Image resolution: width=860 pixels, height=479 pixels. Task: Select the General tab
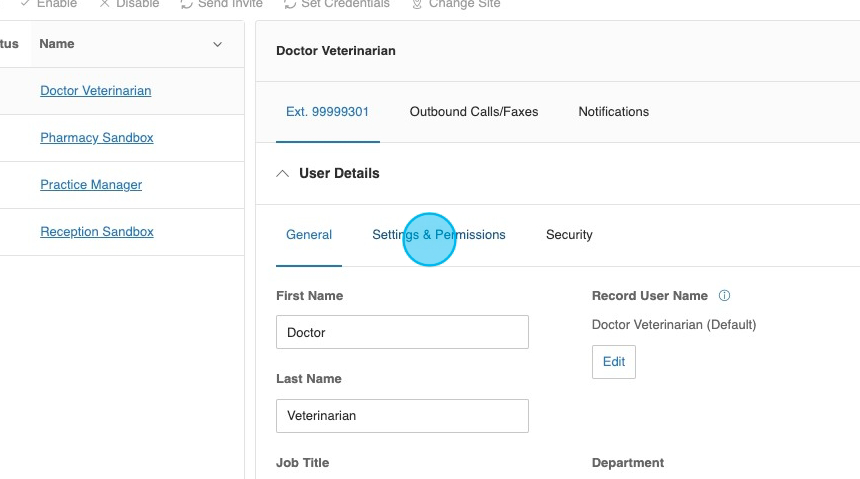tap(309, 235)
